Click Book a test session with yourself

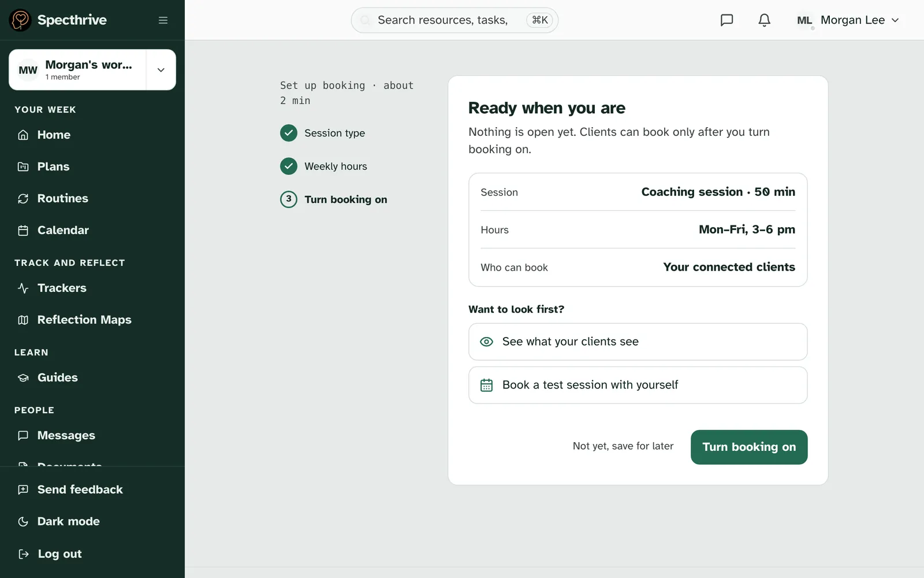pos(638,385)
